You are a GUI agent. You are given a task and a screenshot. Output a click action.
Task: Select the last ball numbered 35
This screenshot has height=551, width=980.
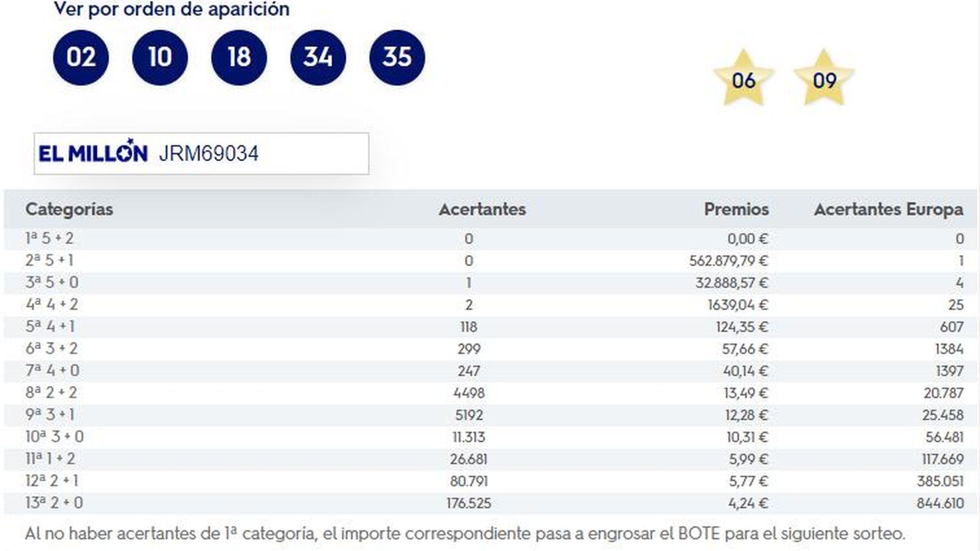[x=397, y=57]
